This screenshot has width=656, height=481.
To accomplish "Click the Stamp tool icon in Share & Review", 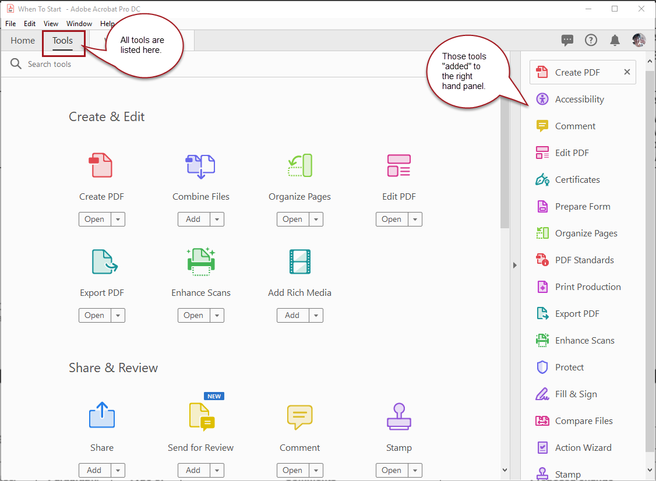I will point(399,416).
